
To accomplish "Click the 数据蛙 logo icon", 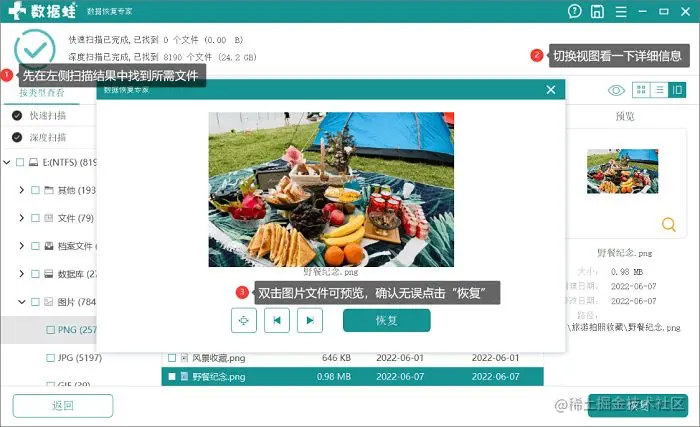I will (x=18, y=10).
